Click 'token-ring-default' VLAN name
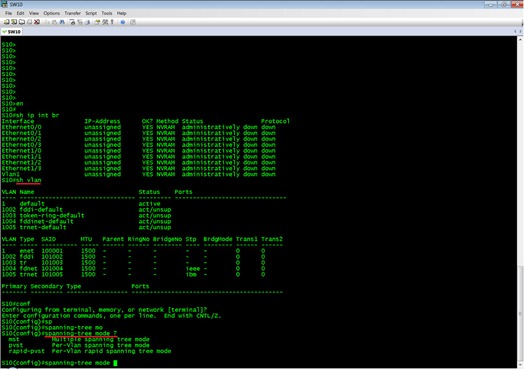 pos(52,216)
